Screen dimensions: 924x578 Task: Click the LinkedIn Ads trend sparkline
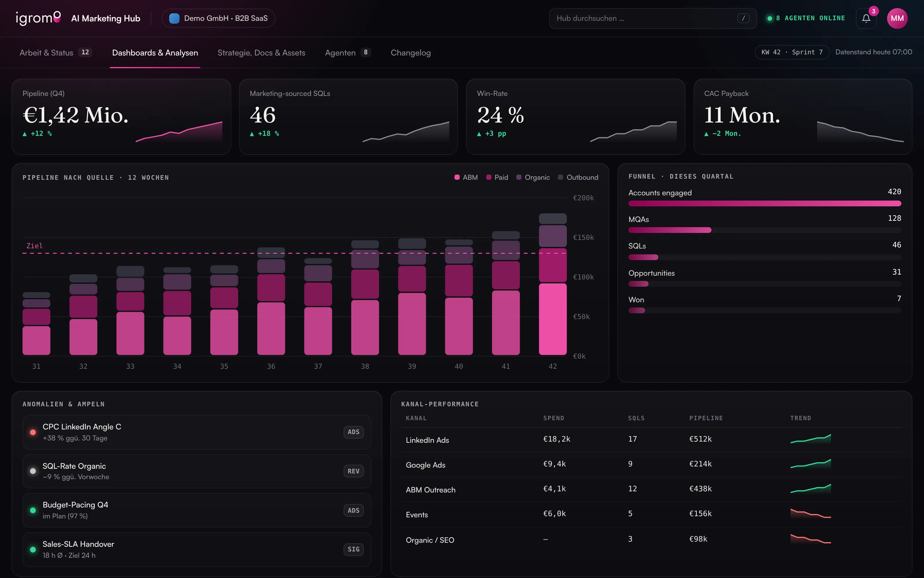(x=811, y=439)
